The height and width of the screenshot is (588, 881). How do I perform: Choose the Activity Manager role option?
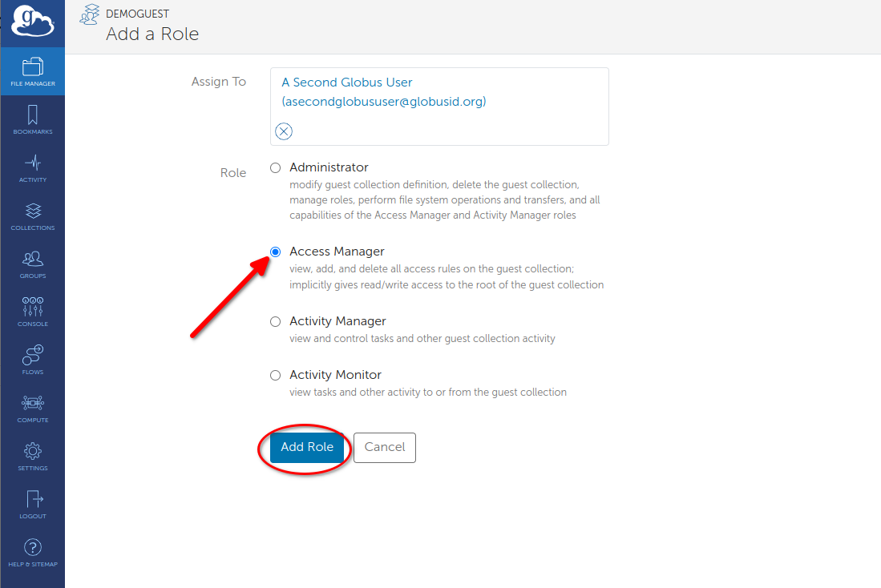(276, 321)
